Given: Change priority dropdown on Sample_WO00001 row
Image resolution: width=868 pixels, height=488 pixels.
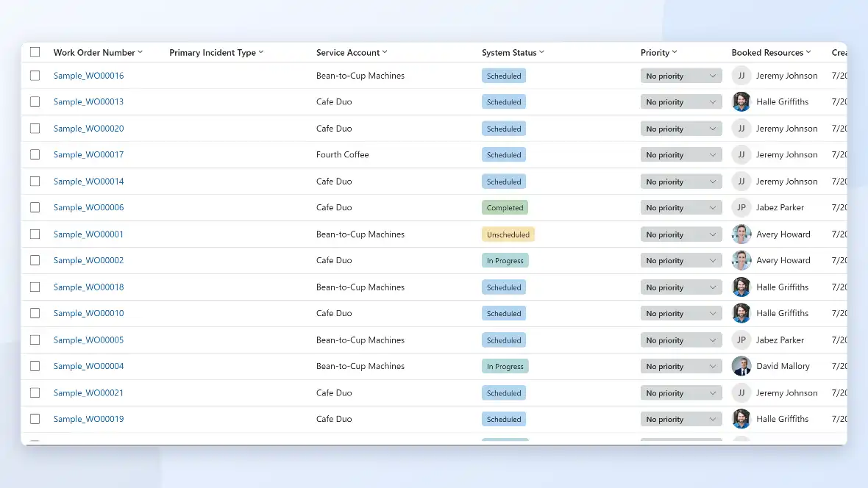Looking at the screenshot, I should (x=681, y=234).
